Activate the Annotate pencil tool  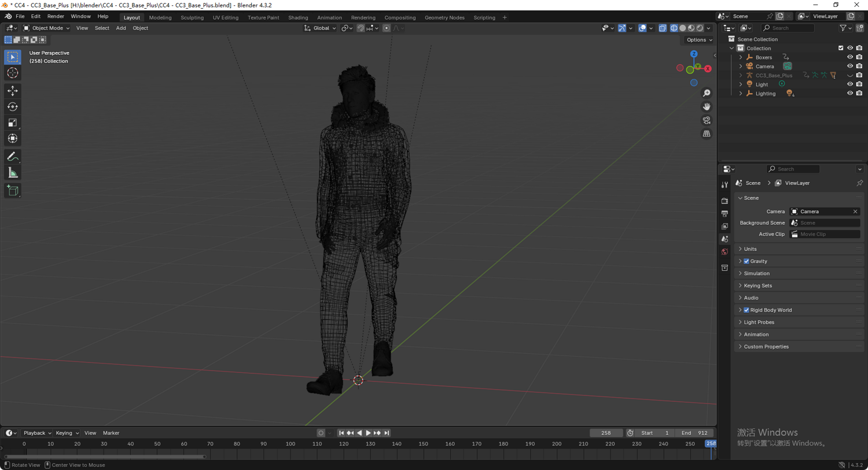[x=13, y=157]
